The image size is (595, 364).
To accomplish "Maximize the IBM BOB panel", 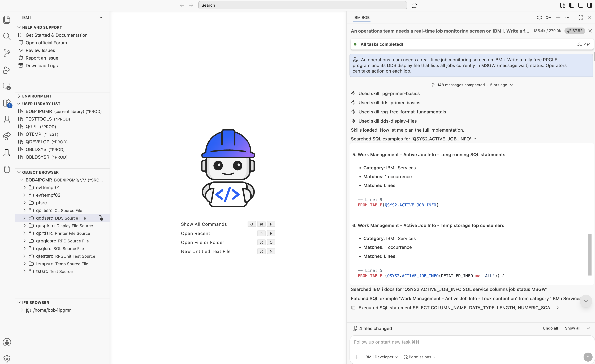I will (581, 17).
